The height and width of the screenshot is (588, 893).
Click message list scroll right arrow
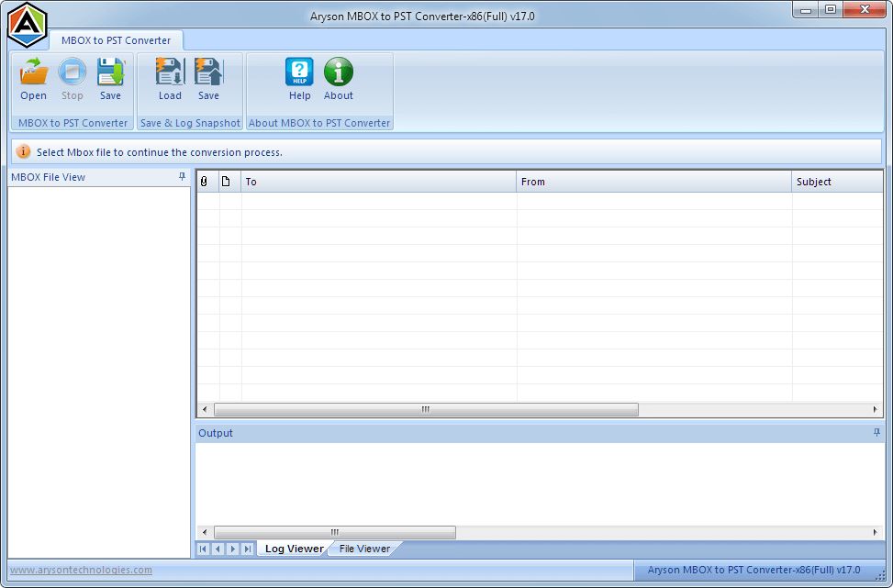pyautogui.click(x=876, y=409)
